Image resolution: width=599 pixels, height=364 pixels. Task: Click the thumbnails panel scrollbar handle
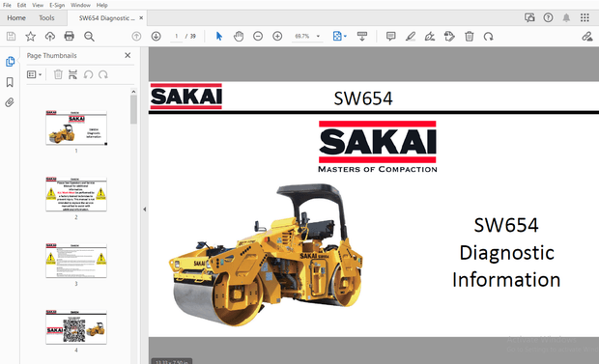(133, 110)
